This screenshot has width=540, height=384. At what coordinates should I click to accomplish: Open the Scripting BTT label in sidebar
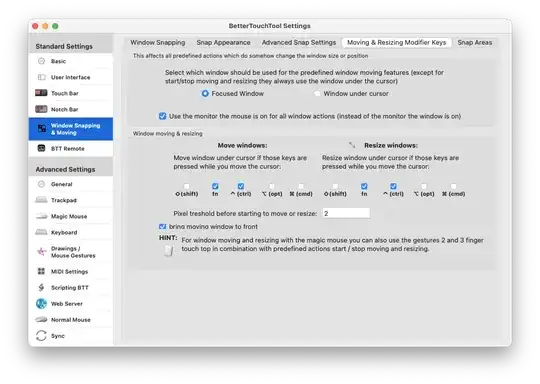pos(70,288)
